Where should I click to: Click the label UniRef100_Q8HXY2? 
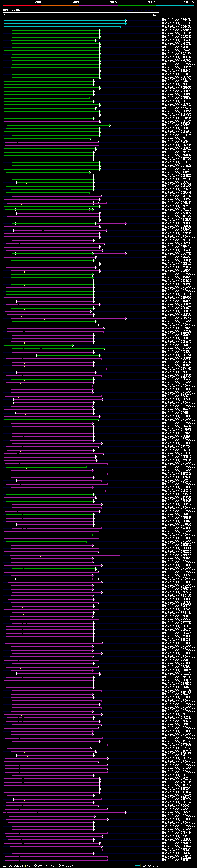[x=177, y=758]
